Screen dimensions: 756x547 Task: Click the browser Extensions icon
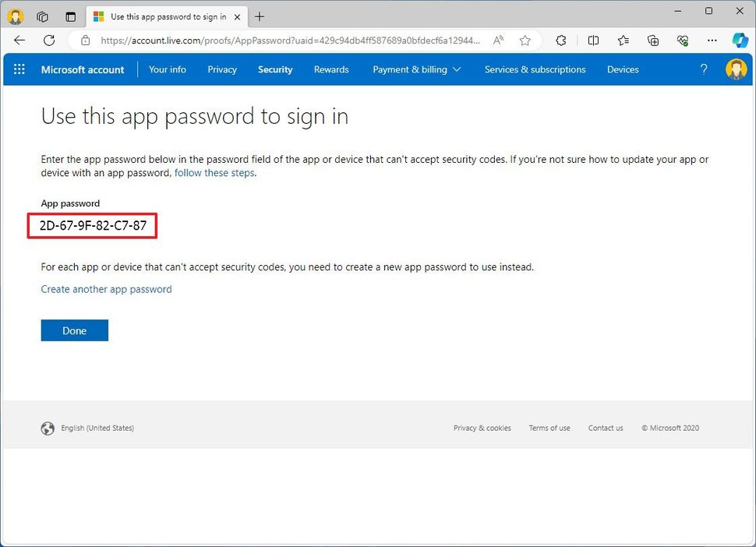point(560,41)
